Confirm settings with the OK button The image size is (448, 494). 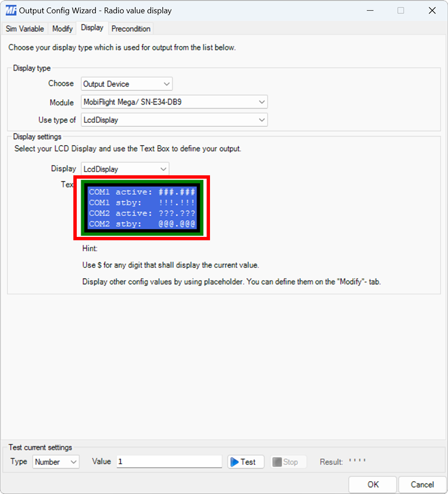click(x=372, y=484)
